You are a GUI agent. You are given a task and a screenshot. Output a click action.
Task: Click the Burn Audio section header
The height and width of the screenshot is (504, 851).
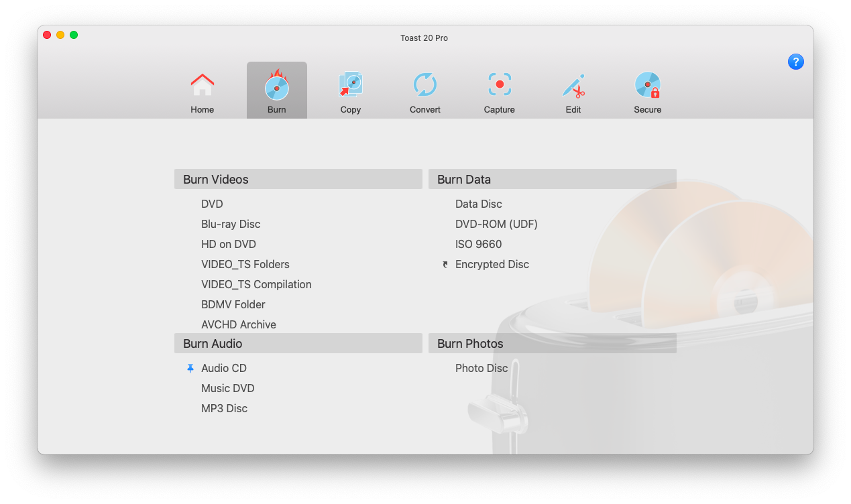pyautogui.click(x=298, y=343)
